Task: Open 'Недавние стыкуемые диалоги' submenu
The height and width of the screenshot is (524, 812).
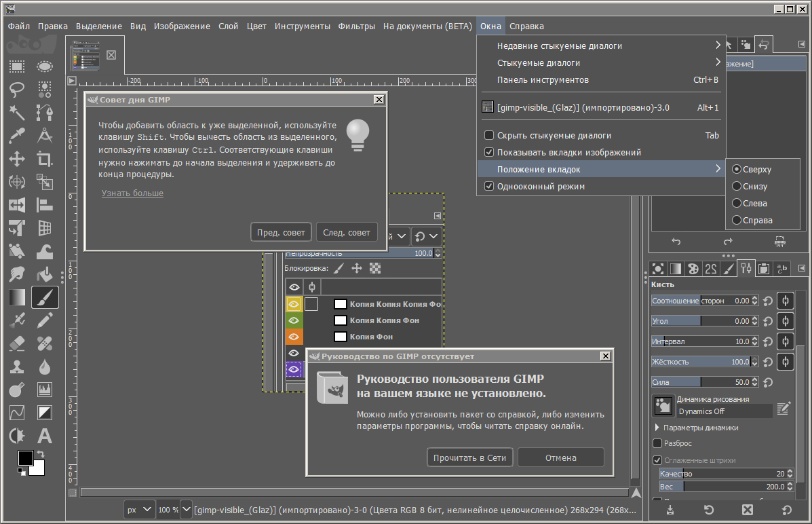Action: [x=601, y=45]
